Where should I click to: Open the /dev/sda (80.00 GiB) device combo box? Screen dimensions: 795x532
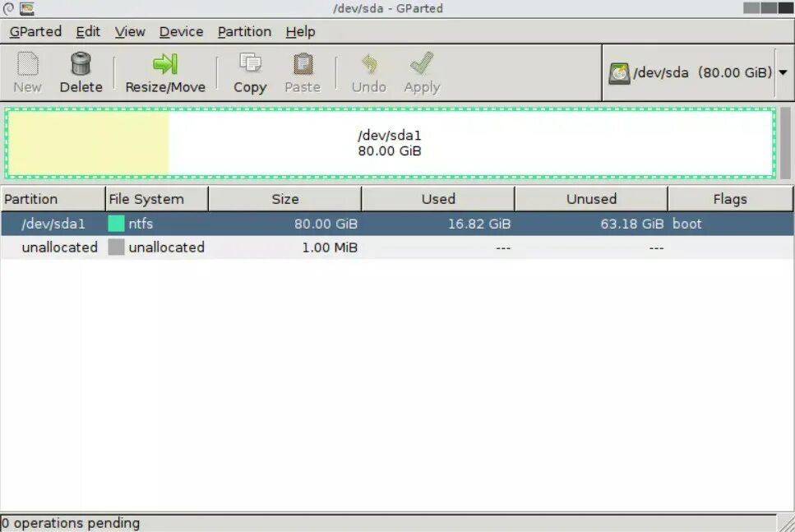coord(698,72)
